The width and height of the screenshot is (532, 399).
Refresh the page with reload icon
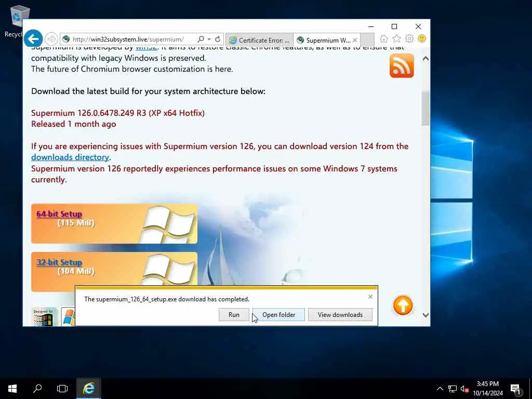point(218,39)
